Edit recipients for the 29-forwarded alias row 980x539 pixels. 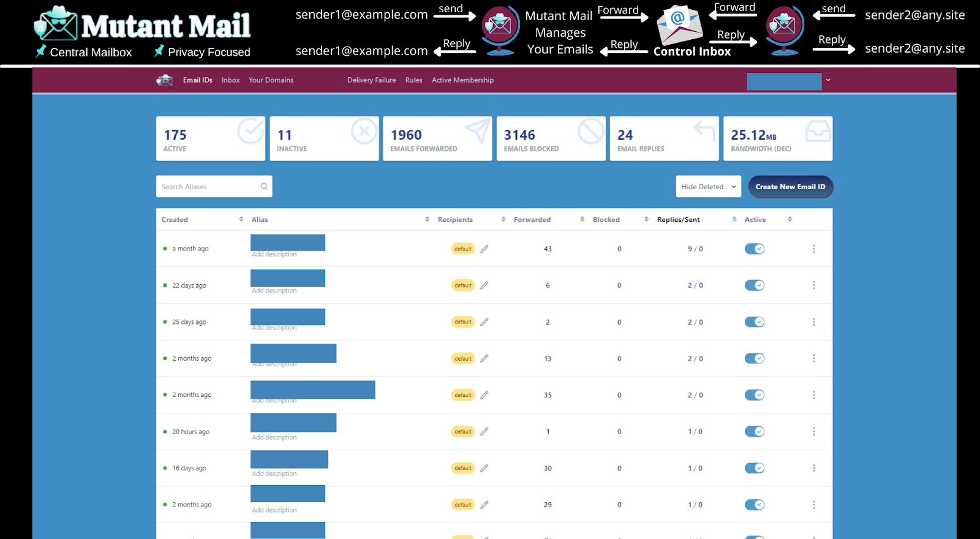(x=484, y=505)
